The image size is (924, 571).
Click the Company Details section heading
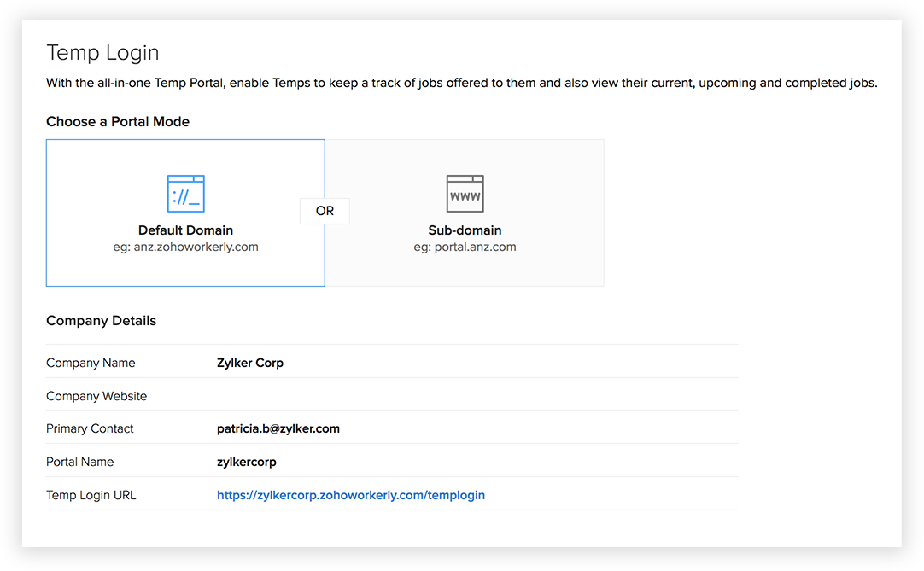tap(102, 321)
